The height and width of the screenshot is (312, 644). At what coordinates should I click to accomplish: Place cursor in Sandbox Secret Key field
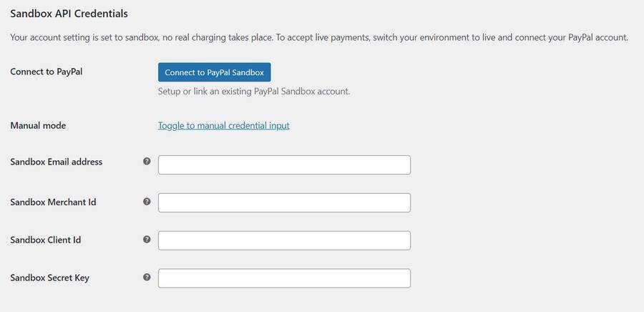coord(284,278)
